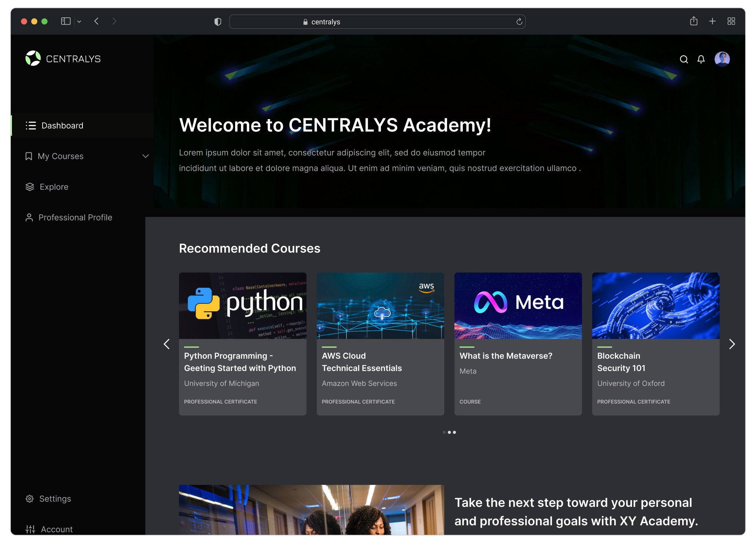Image resolution: width=756 pixels, height=543 pixels.
Task: Toggle the browser sidebar icon
Action: point(66,21)
